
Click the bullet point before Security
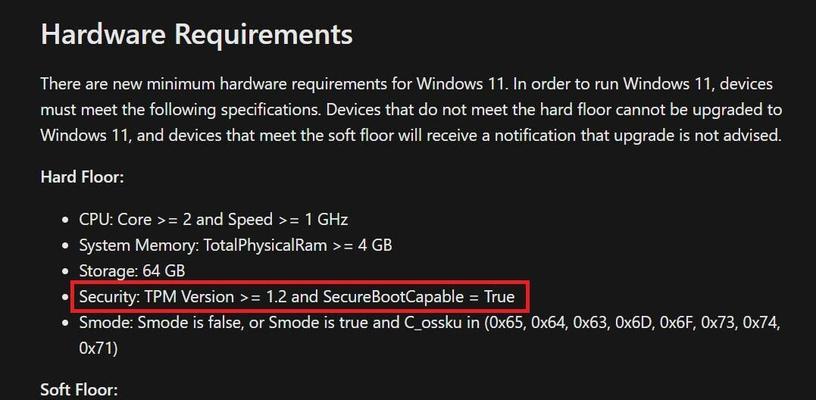(65, 298)
